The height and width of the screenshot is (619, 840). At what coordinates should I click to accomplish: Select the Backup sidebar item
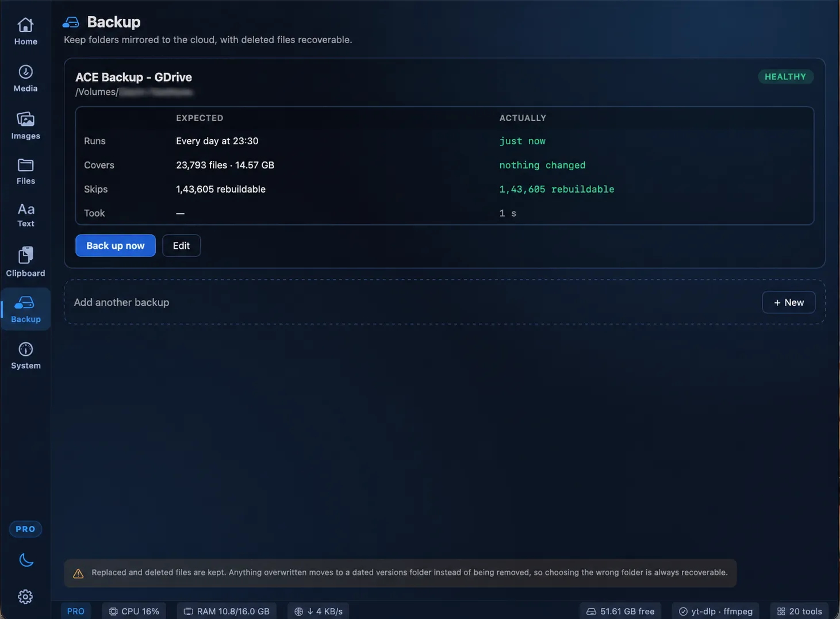25,309
